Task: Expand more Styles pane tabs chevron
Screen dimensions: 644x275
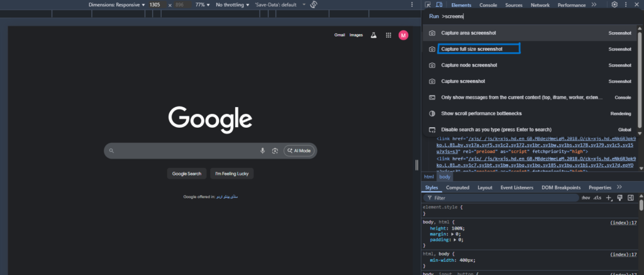Action: click(x=619, y=188)
